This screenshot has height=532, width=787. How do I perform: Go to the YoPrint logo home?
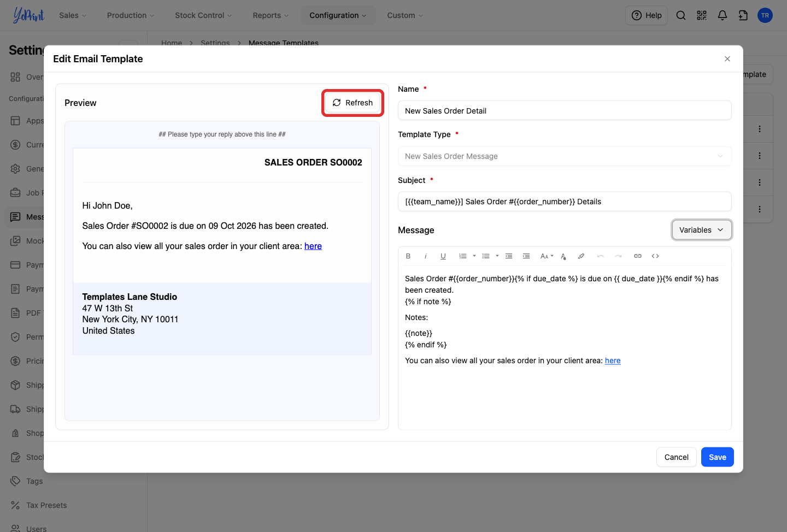click(x=29, y=15)
